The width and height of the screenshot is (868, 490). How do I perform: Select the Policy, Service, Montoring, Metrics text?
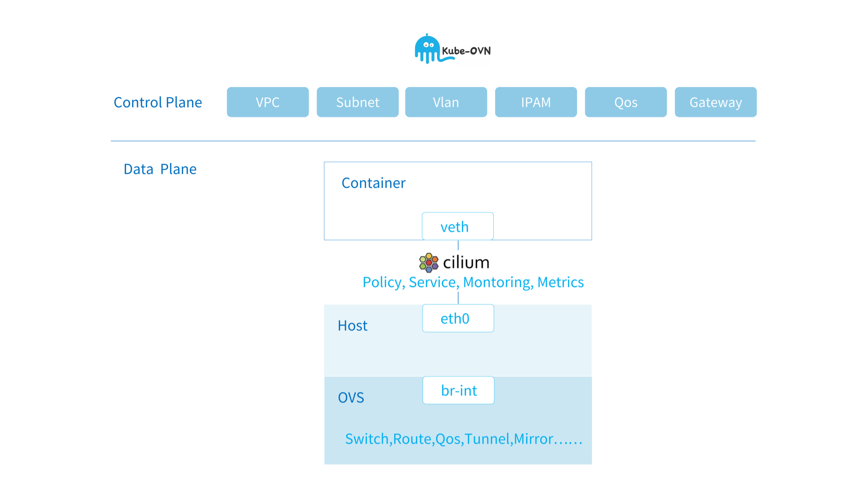(473, 282)
